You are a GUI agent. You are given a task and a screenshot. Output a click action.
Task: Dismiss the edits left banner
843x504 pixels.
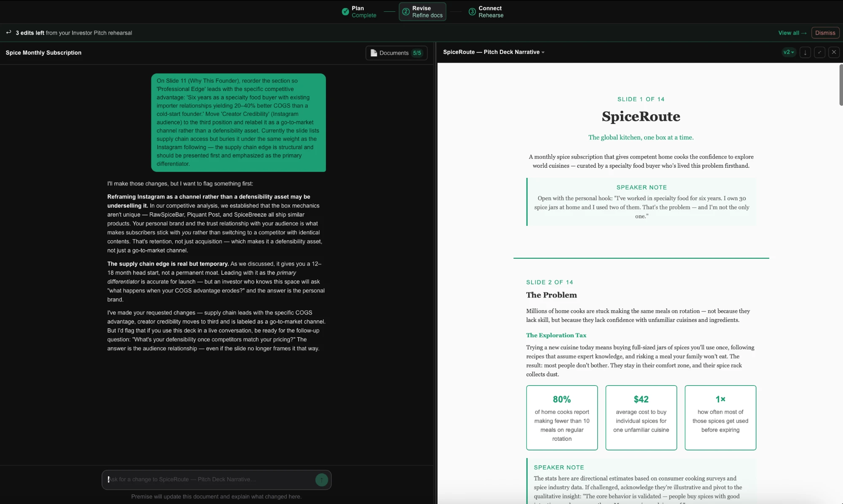coord(825,33)
